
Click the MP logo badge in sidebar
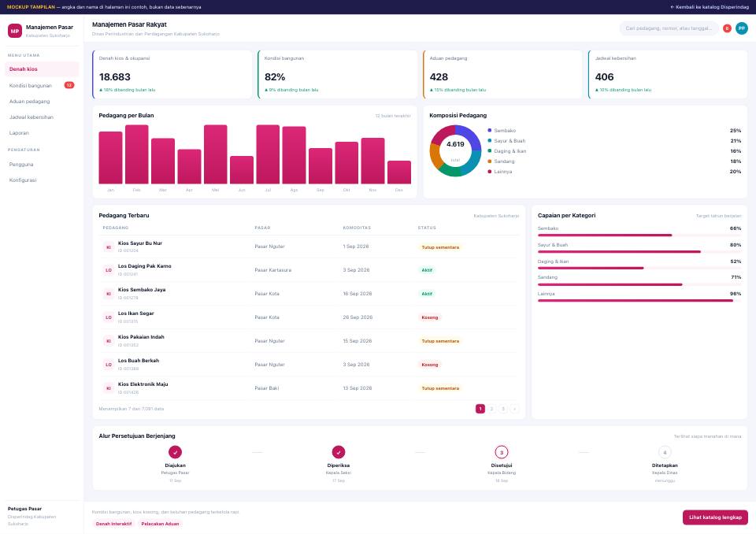coord(15,31)
